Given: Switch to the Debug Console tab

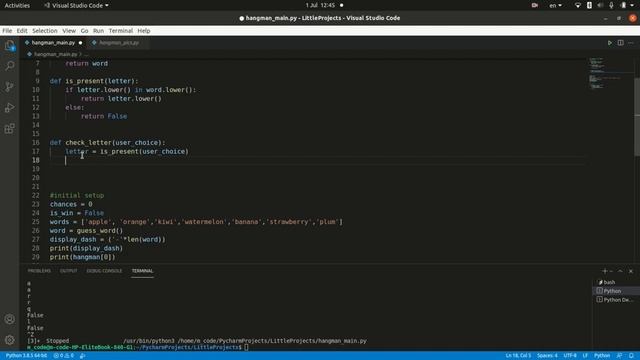Looking at the screenshot, I should (x=104, y=271).
